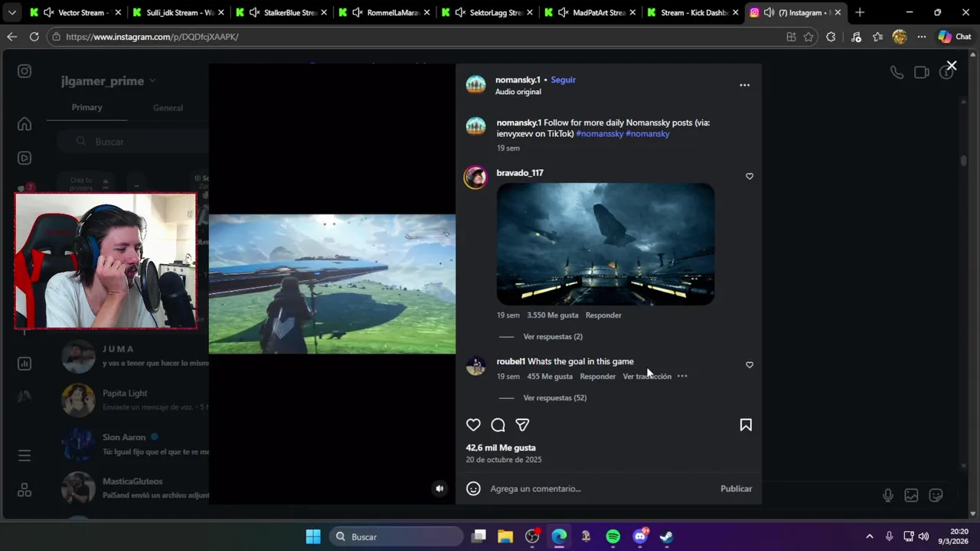Click the Agrega un comentario field
This screenshot has height=551, width=980.
click(601, 488)
